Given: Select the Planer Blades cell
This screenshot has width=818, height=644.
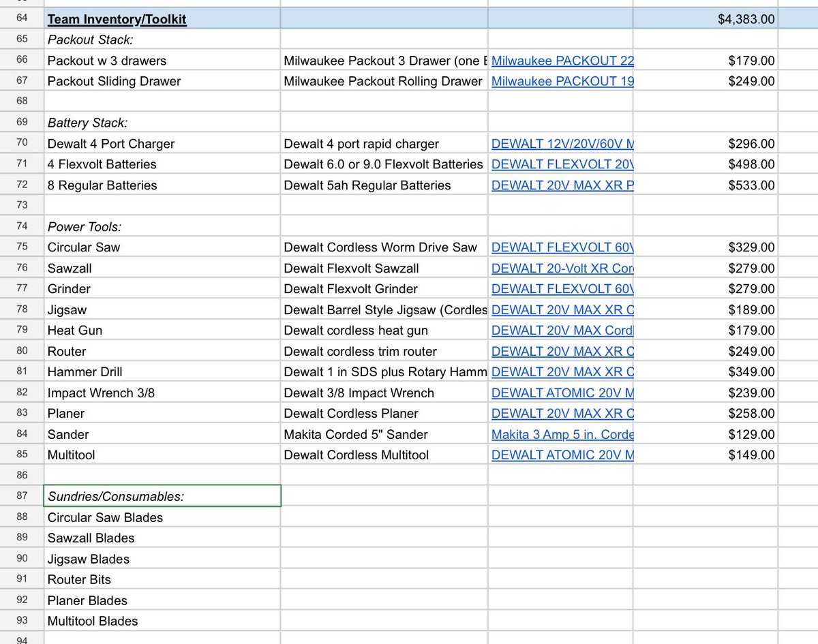Looking at the screenshot, I should tap(162, 600).
